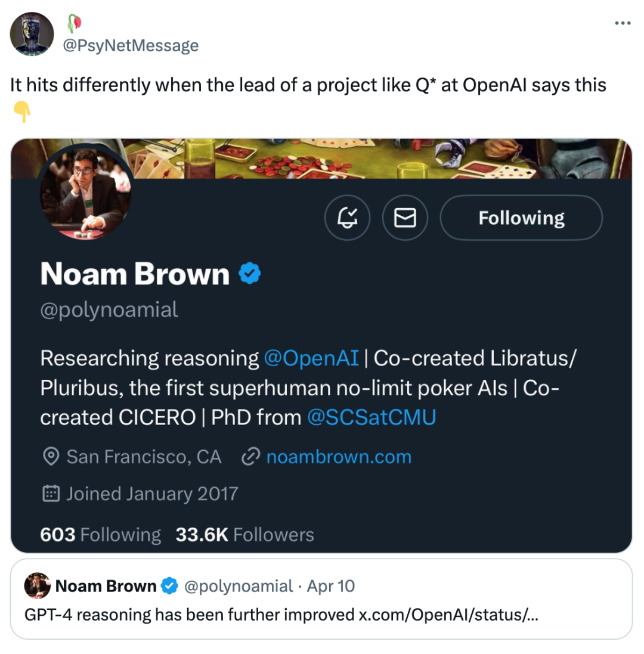Open the @SCSatCMU mention link
Screen dimensions: 644x654
(371, 417)
